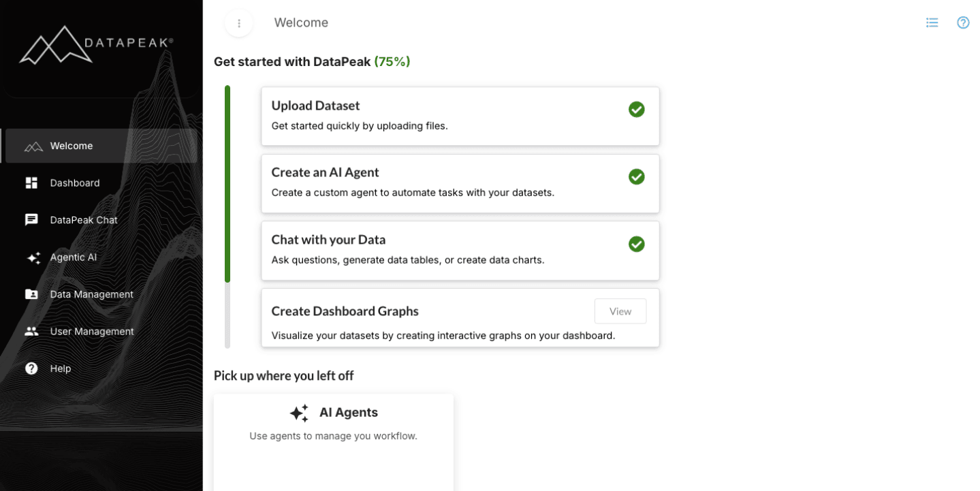Click the View button on Create Dashboard Graphs

coord(620,311)
